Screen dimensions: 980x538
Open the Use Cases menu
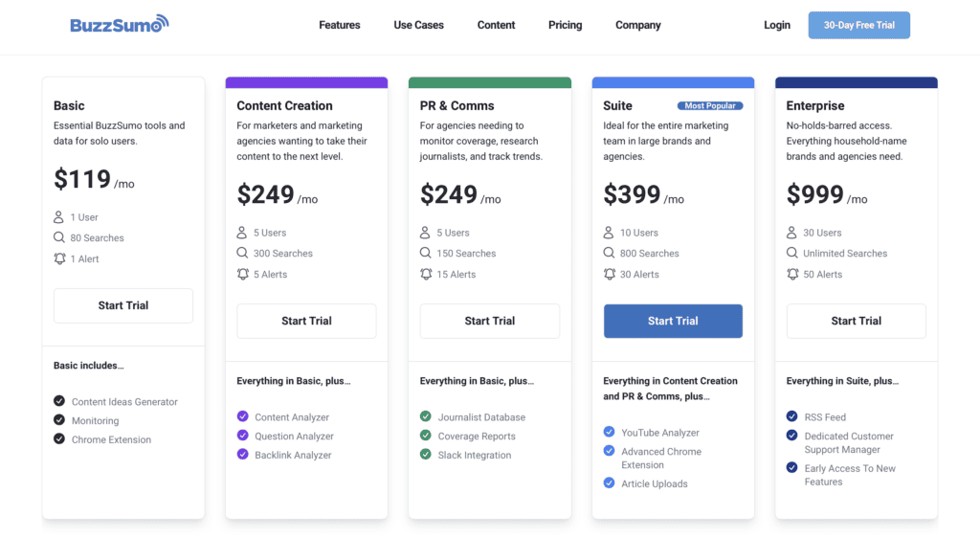[418, 25]
